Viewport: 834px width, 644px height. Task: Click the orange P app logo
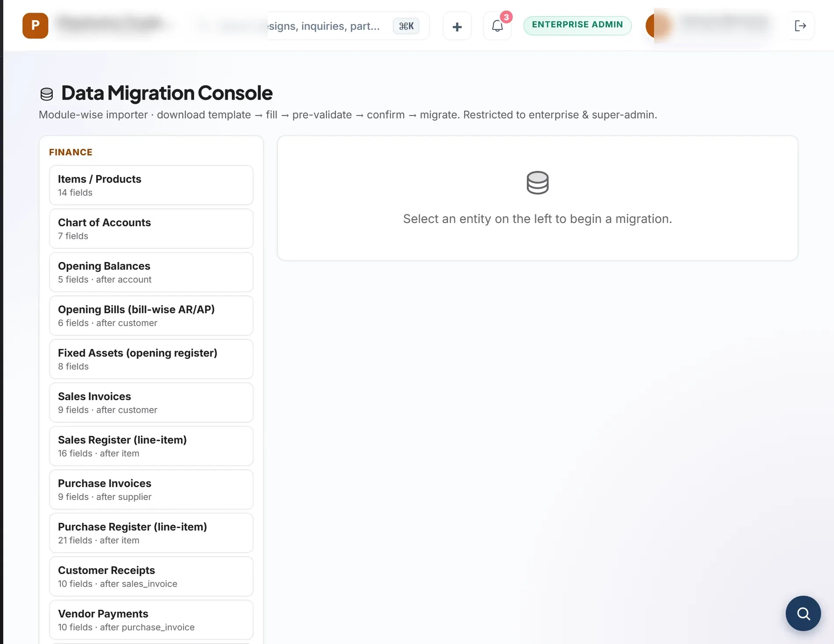coord(35,25)
